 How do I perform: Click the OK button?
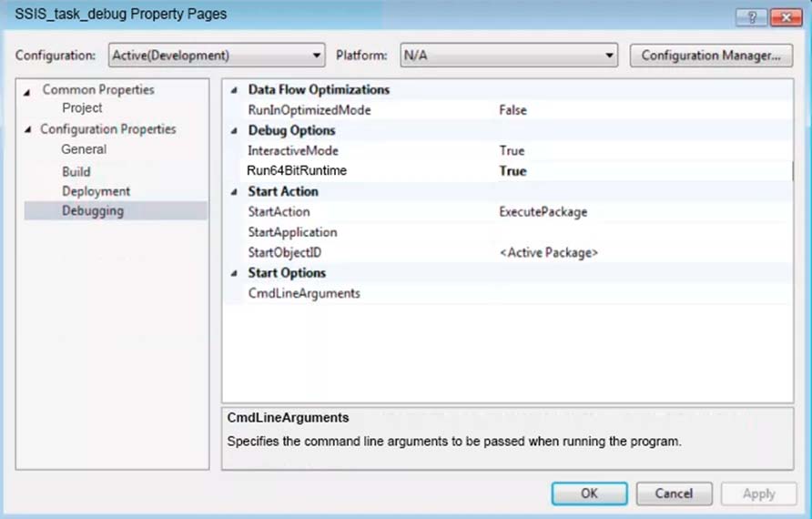tap(589, 494)
